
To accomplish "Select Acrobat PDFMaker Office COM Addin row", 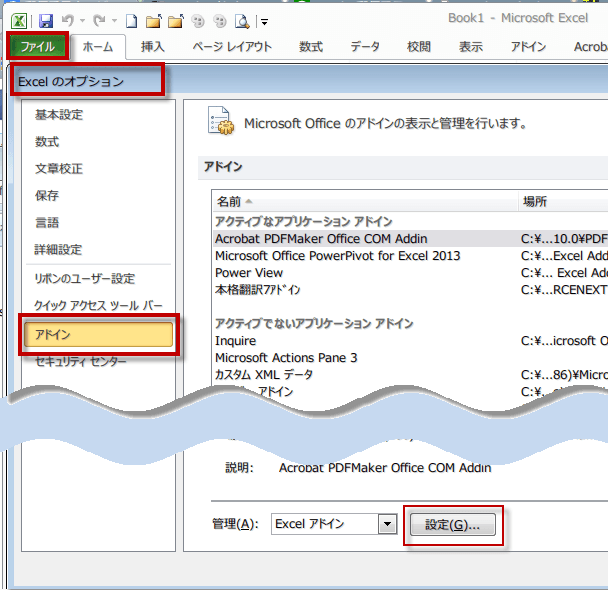I will tap(410, 239).
